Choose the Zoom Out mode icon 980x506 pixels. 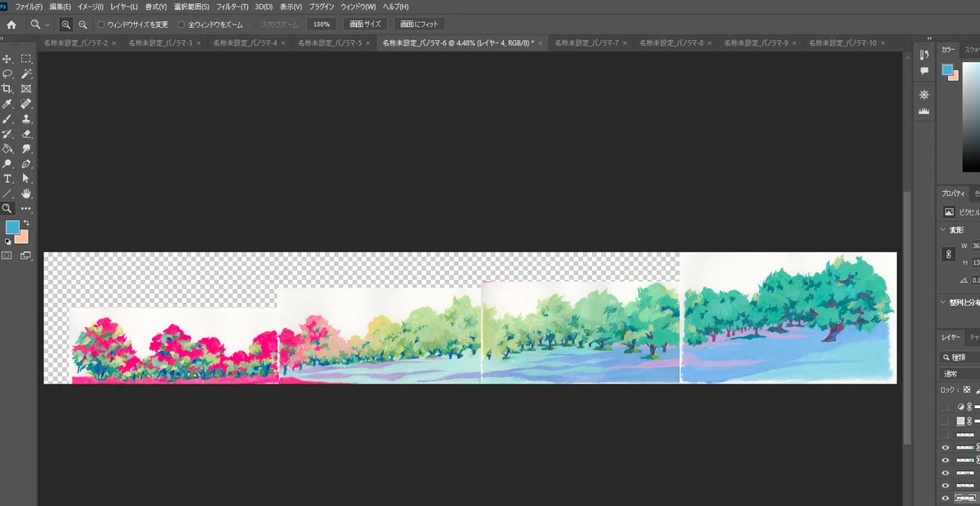(82, 24)
